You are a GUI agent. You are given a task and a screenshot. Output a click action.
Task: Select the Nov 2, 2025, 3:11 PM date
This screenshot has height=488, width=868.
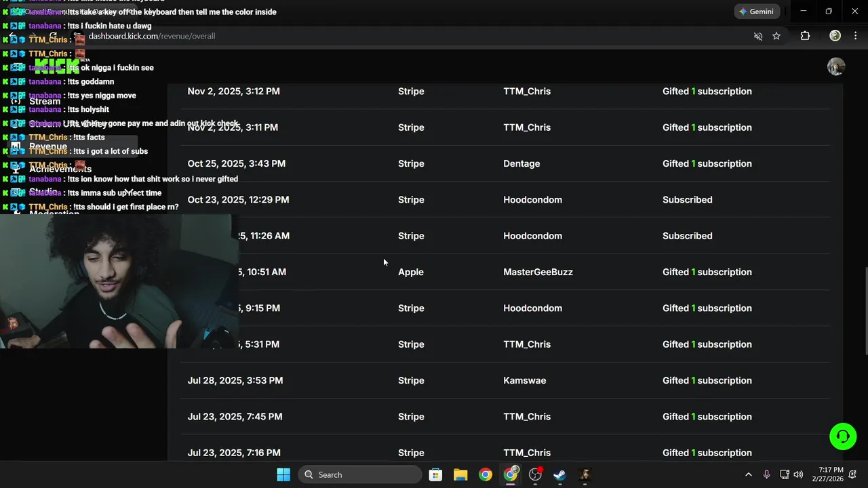coord(233,127)
